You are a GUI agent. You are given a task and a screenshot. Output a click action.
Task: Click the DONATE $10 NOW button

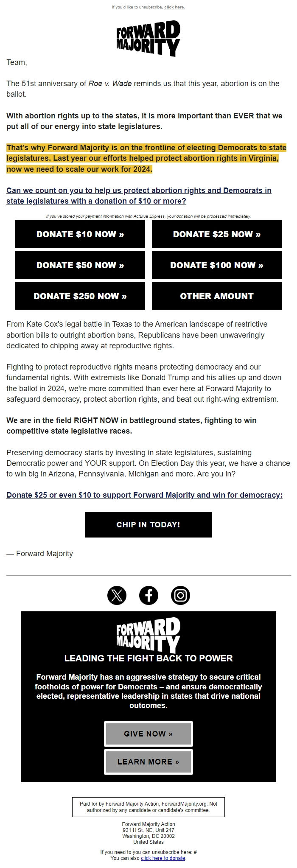click(x=80, y=234)
